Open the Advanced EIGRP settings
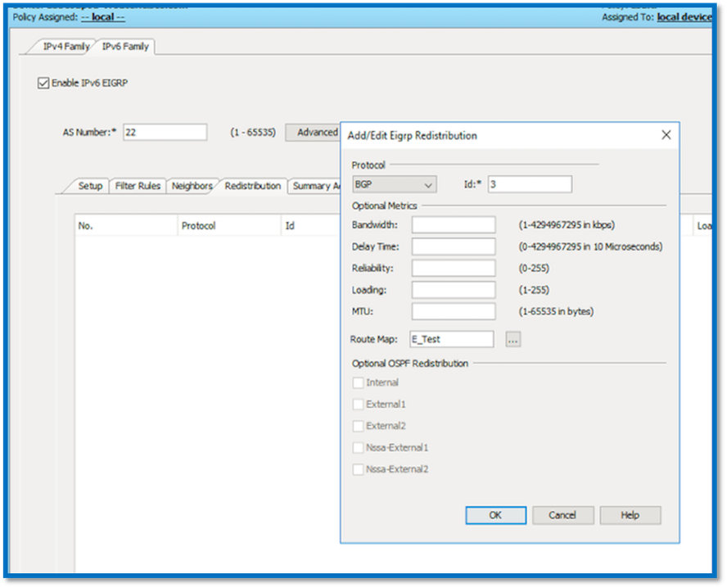Image resolution: width=727 pixels, height=588 pixels. click(x=314, y=132)
